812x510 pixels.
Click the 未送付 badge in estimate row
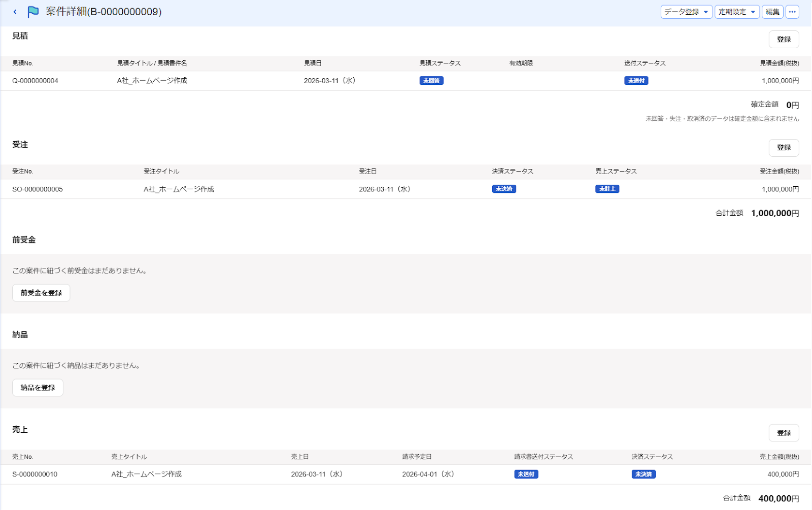[636, 81]
